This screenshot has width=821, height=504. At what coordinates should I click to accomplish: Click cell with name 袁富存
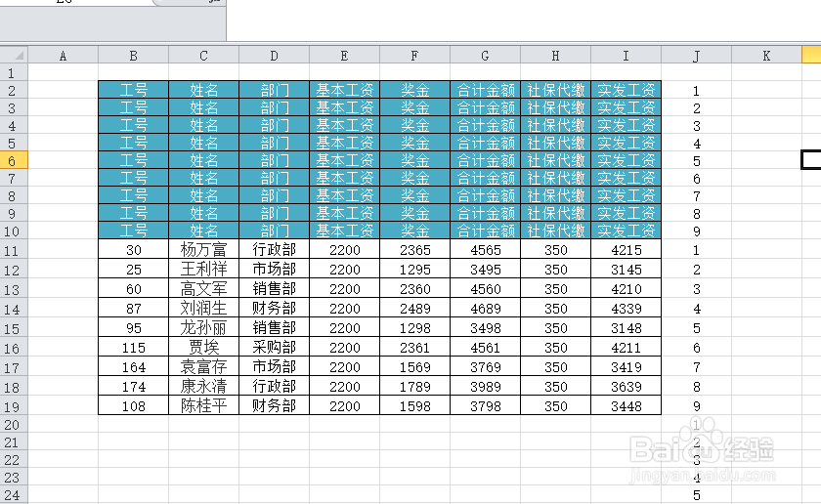pos(203,367)
